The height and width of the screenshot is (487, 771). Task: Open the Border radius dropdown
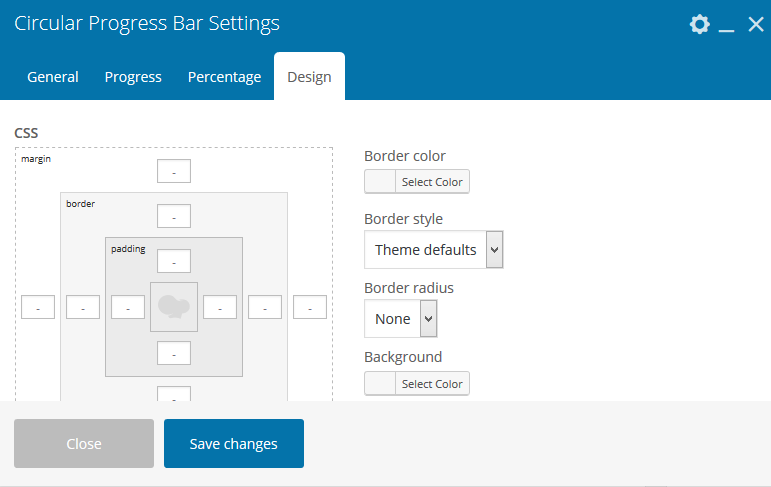(x=400, y=318)
